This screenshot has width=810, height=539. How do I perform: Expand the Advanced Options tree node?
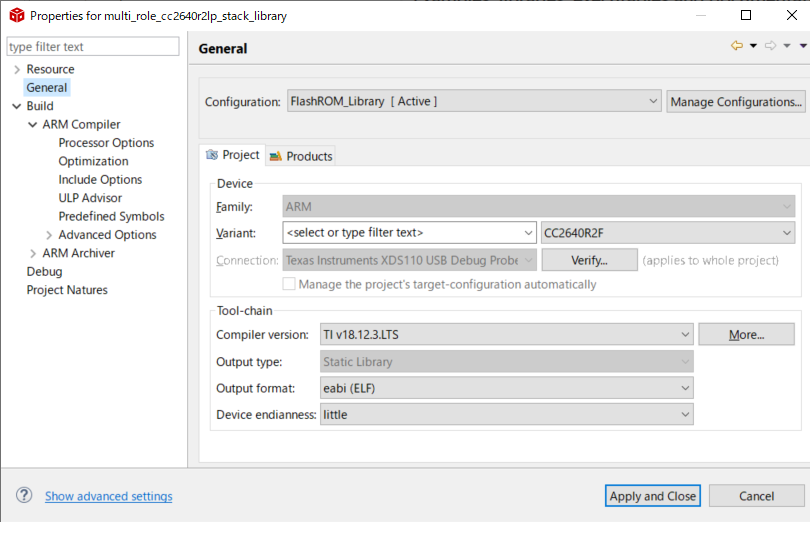coord(49,235)
